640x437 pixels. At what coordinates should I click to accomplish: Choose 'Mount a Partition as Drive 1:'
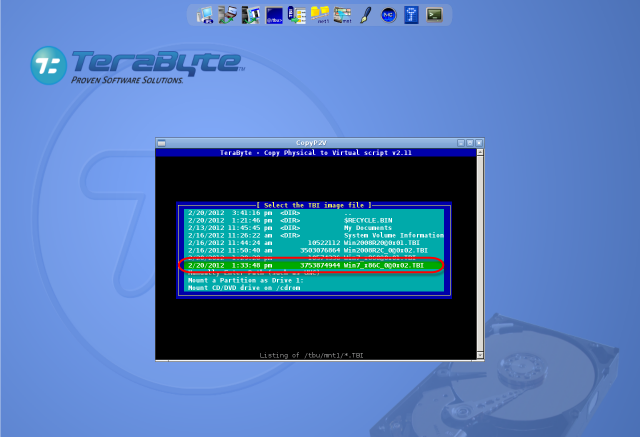point(314,280)
